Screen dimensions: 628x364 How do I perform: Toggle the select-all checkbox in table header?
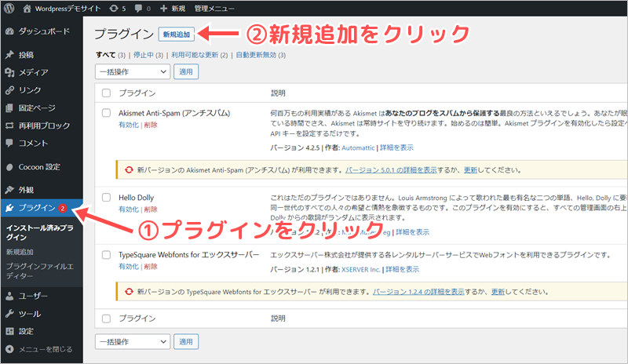click(x=107, y=93)
